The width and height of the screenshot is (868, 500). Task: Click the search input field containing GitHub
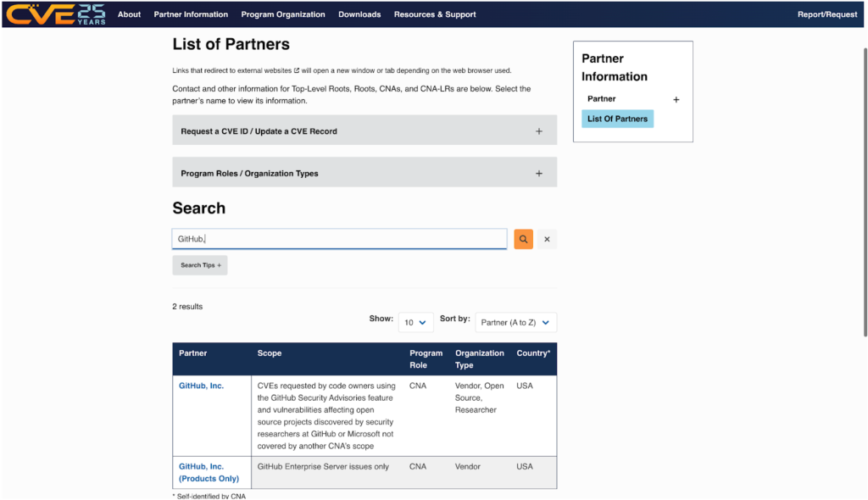click(339, 239)
